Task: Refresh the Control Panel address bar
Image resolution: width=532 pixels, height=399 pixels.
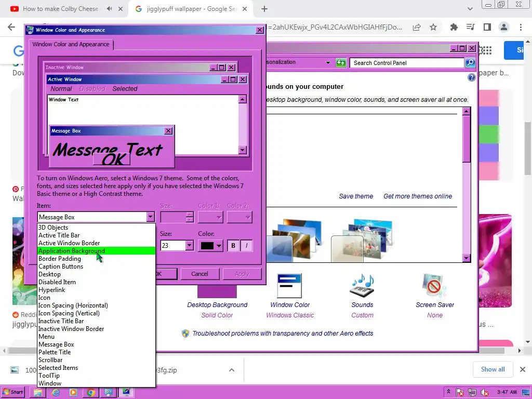Action: [x=341, y=63]
